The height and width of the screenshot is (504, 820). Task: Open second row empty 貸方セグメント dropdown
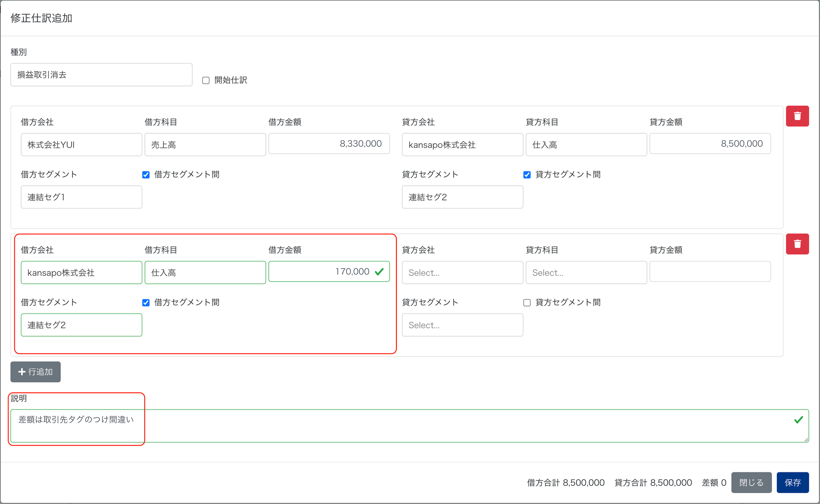(462, 325)
